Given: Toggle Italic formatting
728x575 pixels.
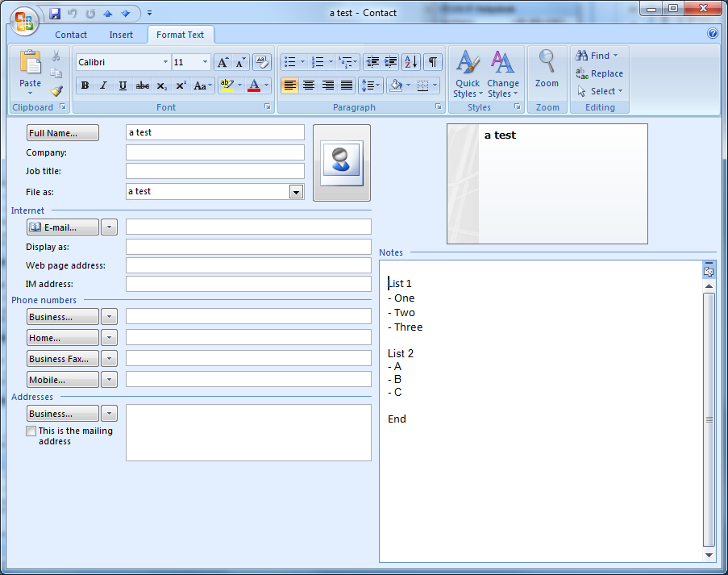Looking at the screenshot, I should (103, 85).
